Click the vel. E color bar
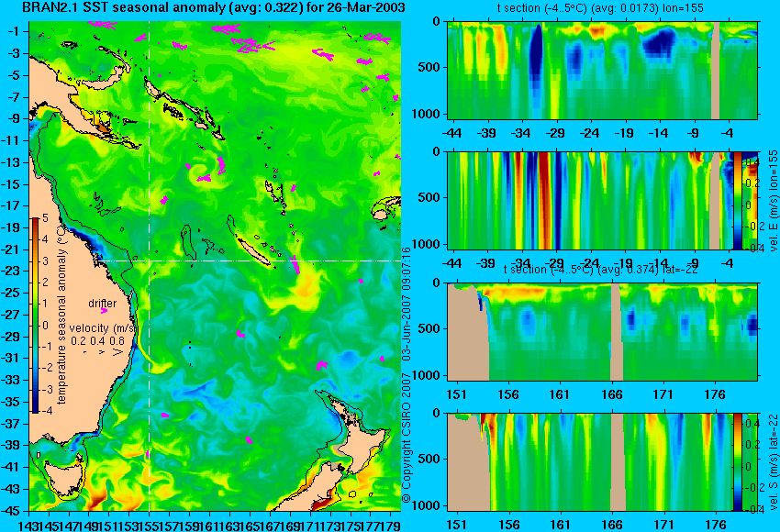Image resolution: width=780 pixels, height=532 pixels. click(737, 200)
